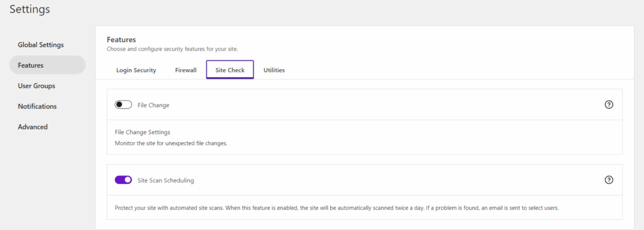This screenshot has height=230, width=644.
Task: Enable the File Change toggle
Action: click(x=123, y=105)
